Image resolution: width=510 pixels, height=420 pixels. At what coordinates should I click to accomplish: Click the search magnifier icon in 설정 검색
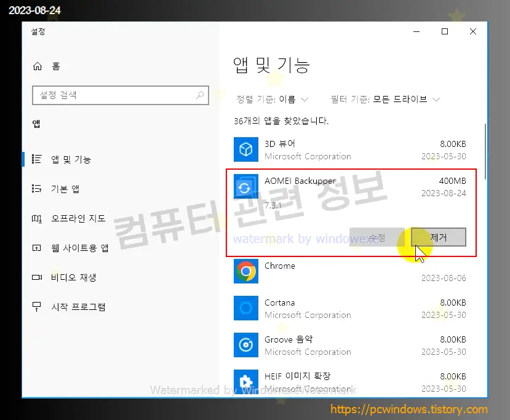tap(200, 95)
